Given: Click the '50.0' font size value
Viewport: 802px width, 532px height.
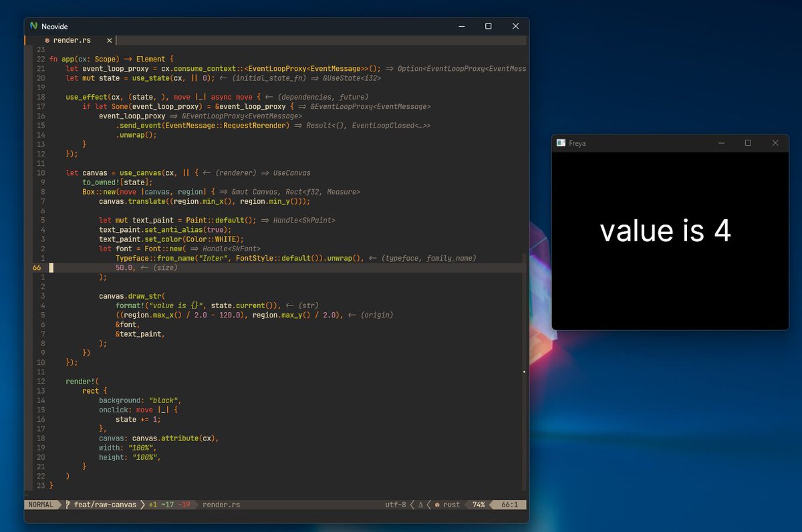Looking at the screenshot, I should click(124, 267).
